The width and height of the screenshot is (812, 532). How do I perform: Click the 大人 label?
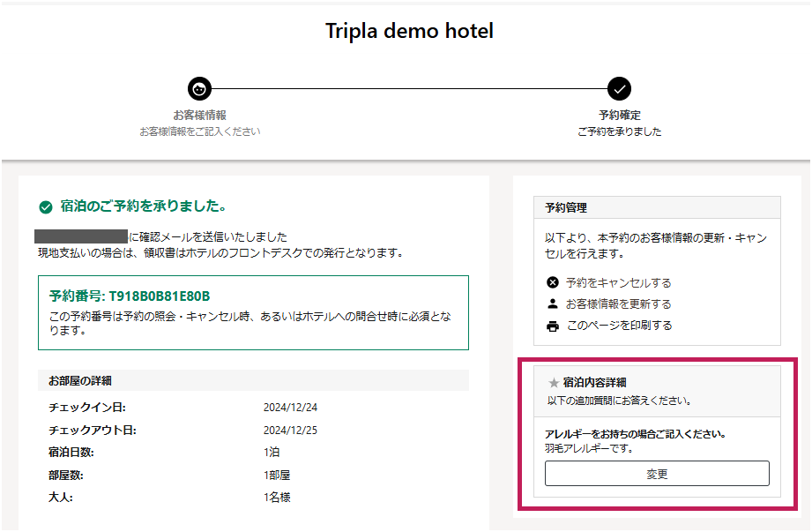point(61,498)
